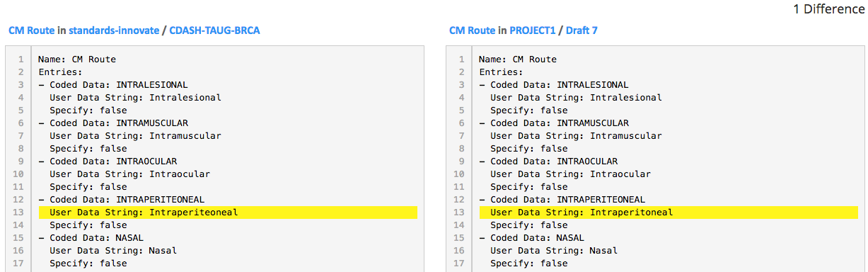Select highlighted 'Intraperiteoneal' line in left pane
Viewport: 868px width, 272px height.
point(228,212)
